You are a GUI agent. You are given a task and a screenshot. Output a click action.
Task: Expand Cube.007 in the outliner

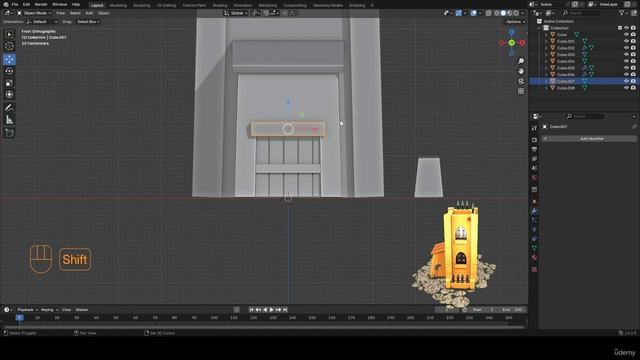[x=546, y=81]
